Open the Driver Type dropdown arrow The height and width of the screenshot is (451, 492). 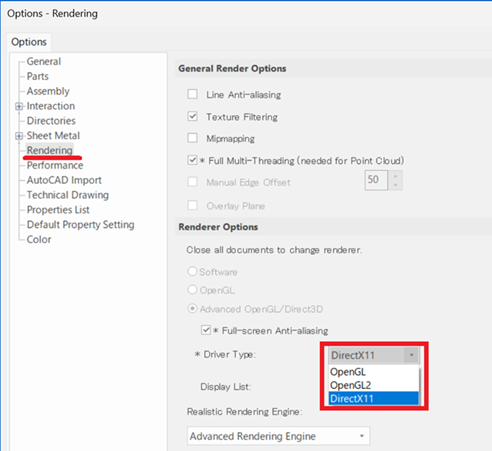[411, 355]
